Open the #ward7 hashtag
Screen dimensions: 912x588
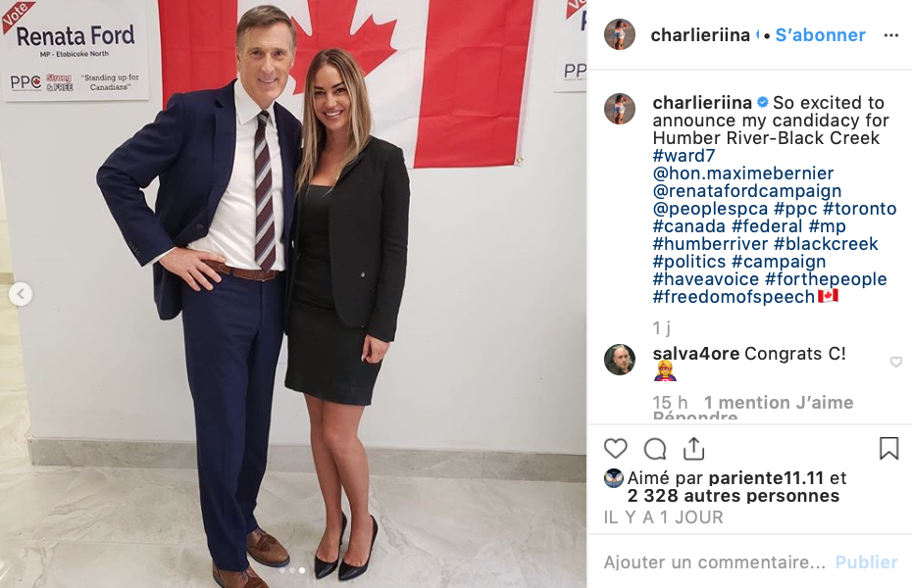684,156
